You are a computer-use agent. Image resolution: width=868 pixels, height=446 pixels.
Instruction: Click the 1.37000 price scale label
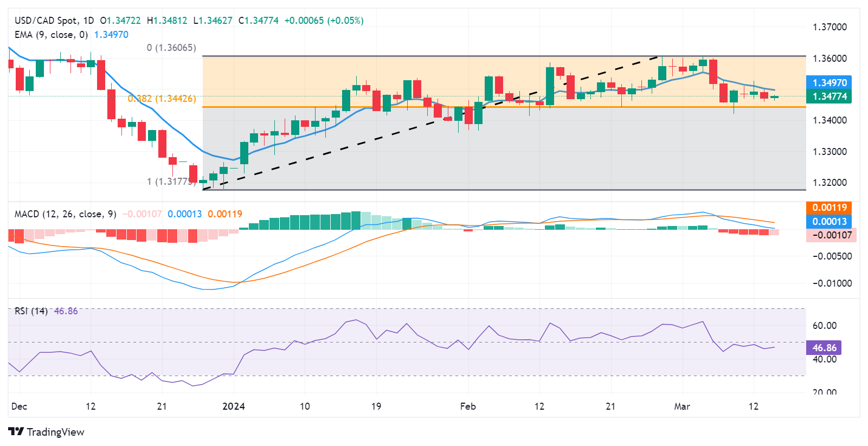pos(830,27)
